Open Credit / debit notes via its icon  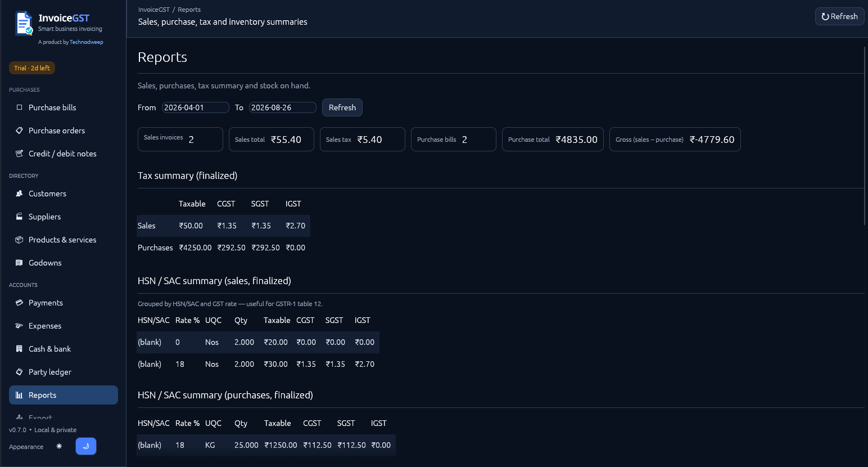tap(19, 154)
